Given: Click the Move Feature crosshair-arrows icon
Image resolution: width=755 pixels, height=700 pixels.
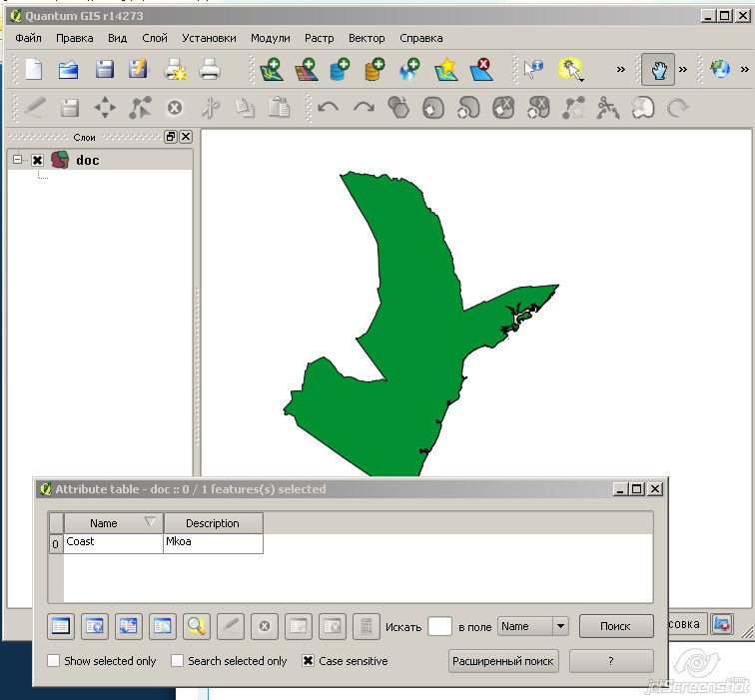Looking at the screenshot, I should [x=105, y=108].
